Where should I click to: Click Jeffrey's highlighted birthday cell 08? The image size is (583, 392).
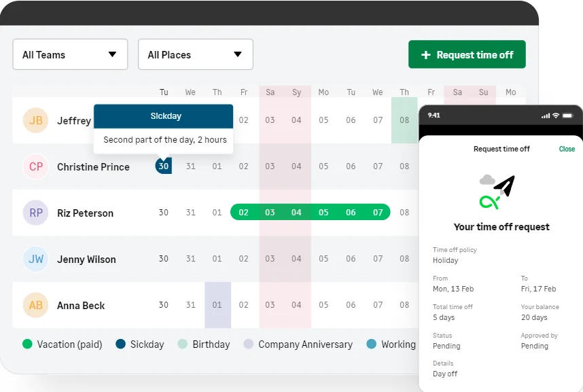[x=404, y=120]
